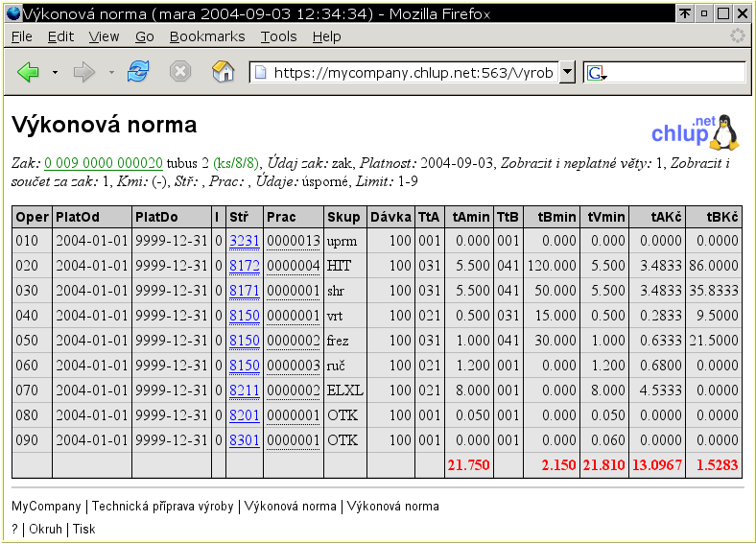756x544 pixels.
Task: Open Stř link 8172
Action: (245, 266)
